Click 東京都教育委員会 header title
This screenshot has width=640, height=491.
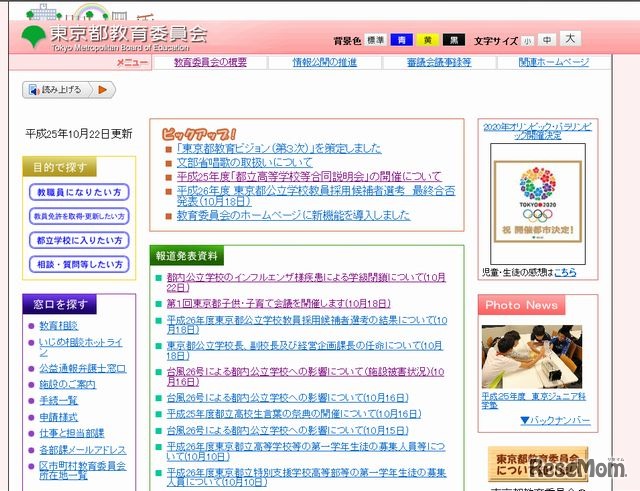(129, 34)
